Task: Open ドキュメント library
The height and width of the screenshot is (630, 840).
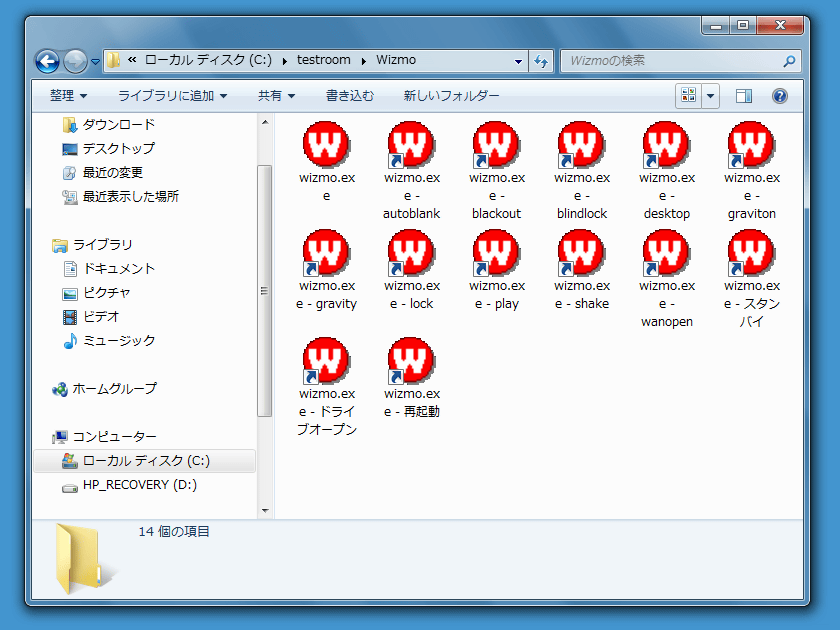Action: pyautogui.click(x=109, y=268)
